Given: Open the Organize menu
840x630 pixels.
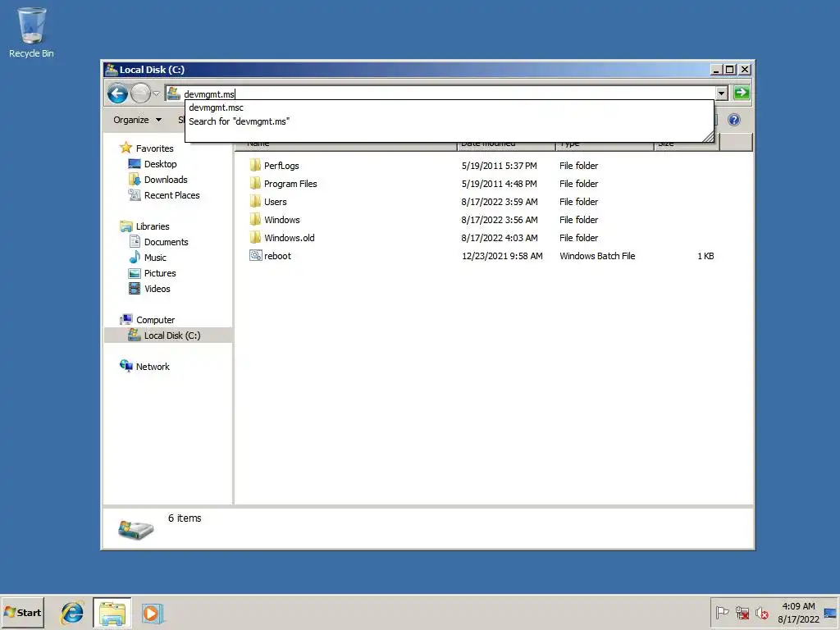Looking at the screenshot, I should (x=137, y=120).
